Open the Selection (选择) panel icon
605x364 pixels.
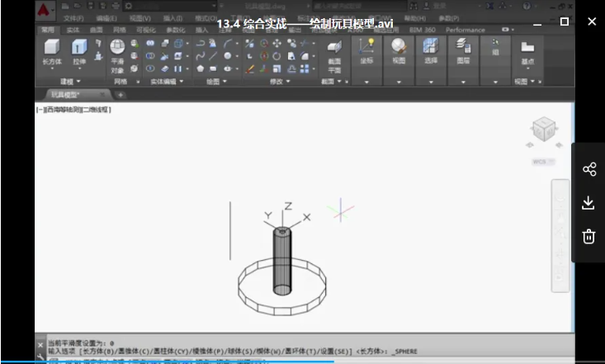[431, 47]
